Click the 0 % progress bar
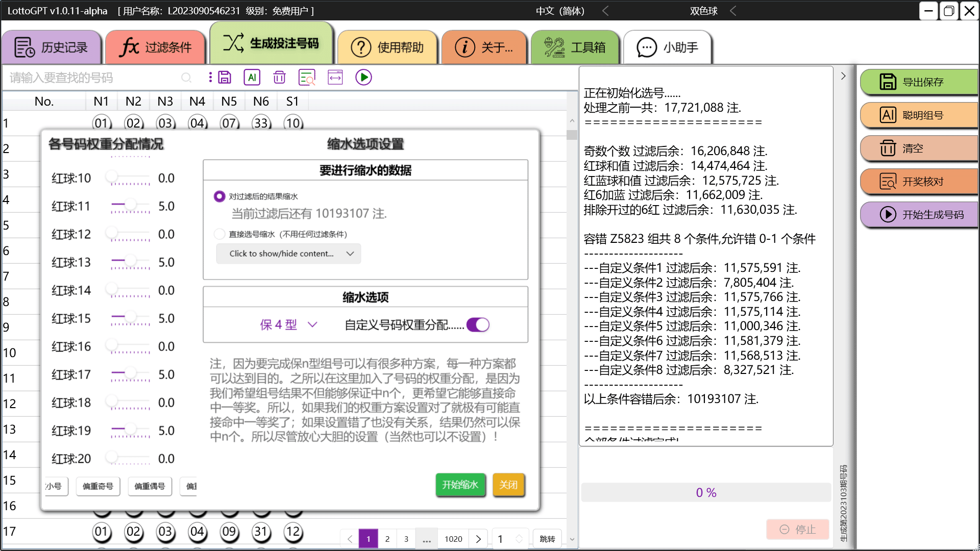This screenshot has width=980, height=551. (706, 492)
